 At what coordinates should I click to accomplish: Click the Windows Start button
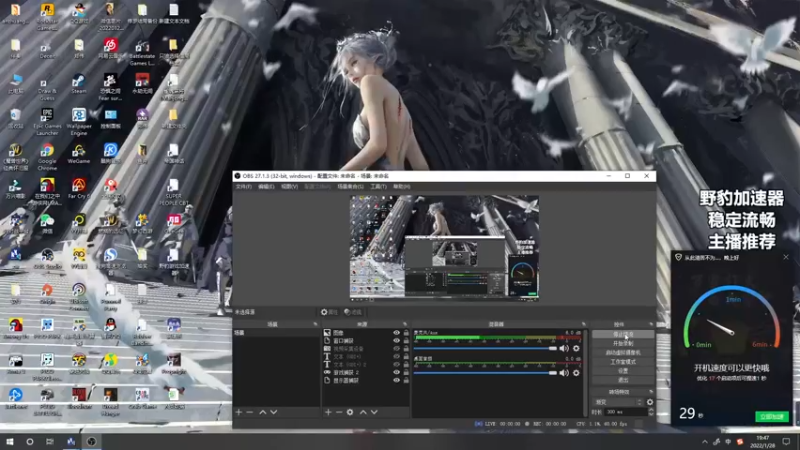(x=9, y=441)
